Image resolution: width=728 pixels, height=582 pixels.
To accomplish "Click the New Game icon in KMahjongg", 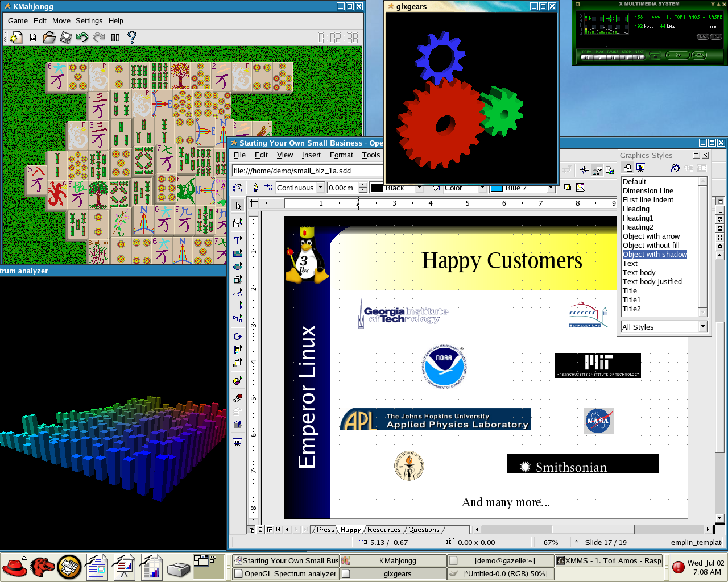I will click(x=16, y=38).
